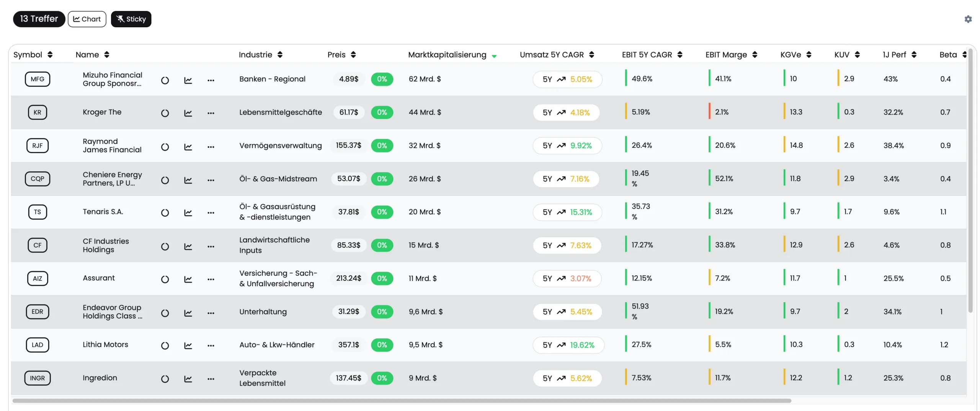Open more options for Lithia Motors
Viewport: 980px width, 411px height.
[x=211, y=346]
